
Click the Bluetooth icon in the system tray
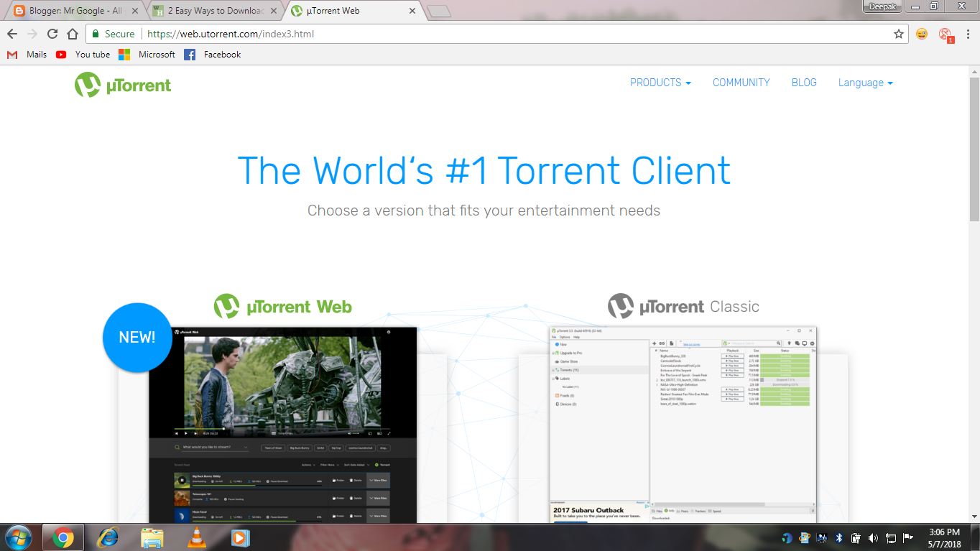click(x=838, y=537)
